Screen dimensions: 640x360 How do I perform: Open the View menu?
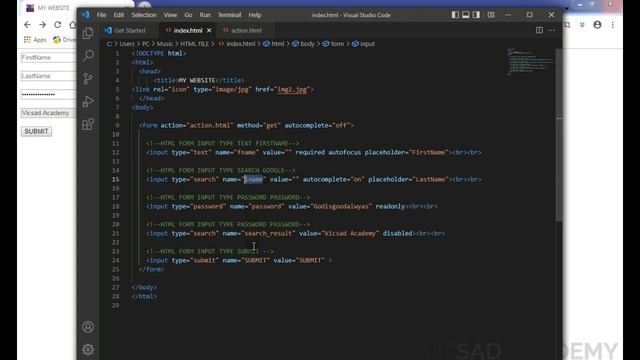pos(170,15)
